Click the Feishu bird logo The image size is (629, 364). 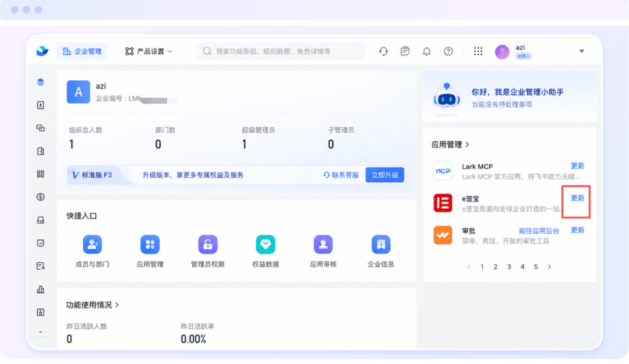(x=42, y=51)
